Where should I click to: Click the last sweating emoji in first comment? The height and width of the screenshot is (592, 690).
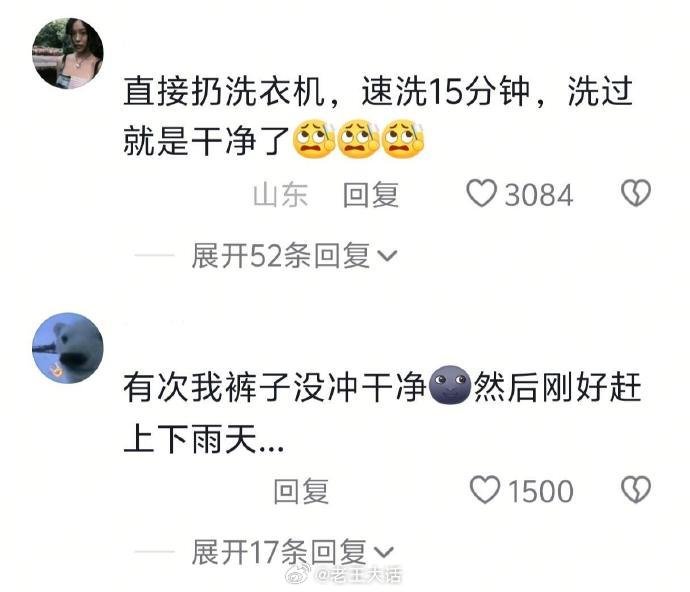403,140
